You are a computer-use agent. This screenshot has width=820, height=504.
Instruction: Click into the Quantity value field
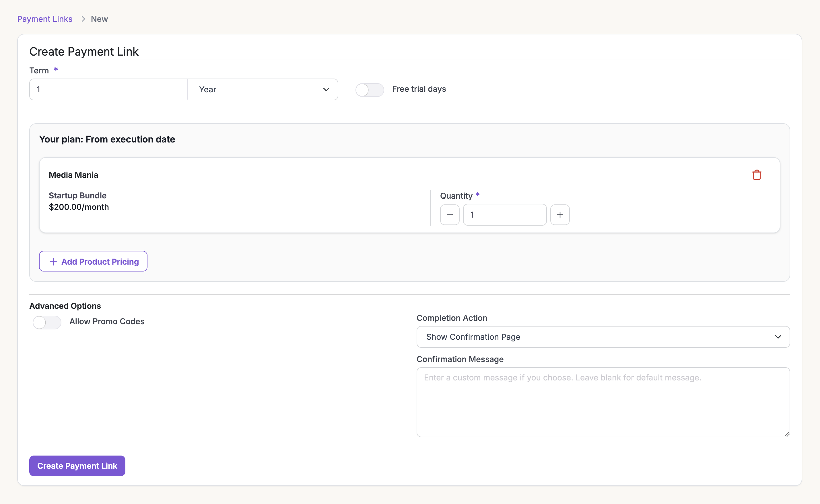coord(504,215)
